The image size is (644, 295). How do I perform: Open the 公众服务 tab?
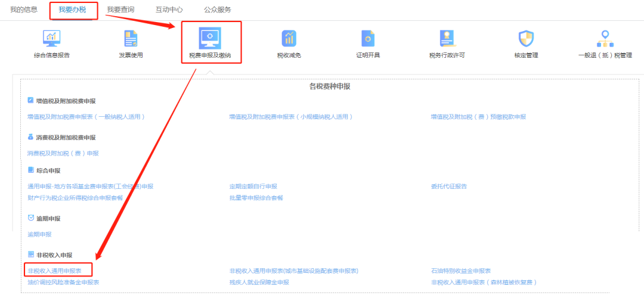[217, 10]
